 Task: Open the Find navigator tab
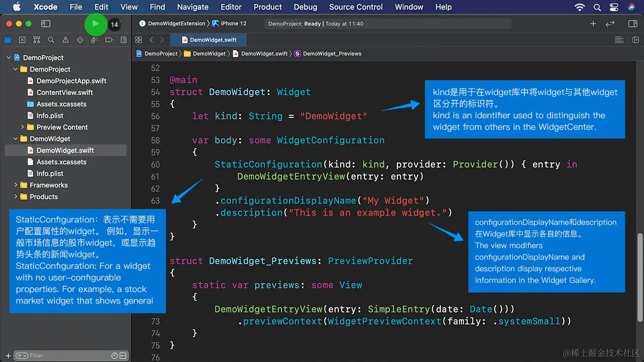point(51,40)
